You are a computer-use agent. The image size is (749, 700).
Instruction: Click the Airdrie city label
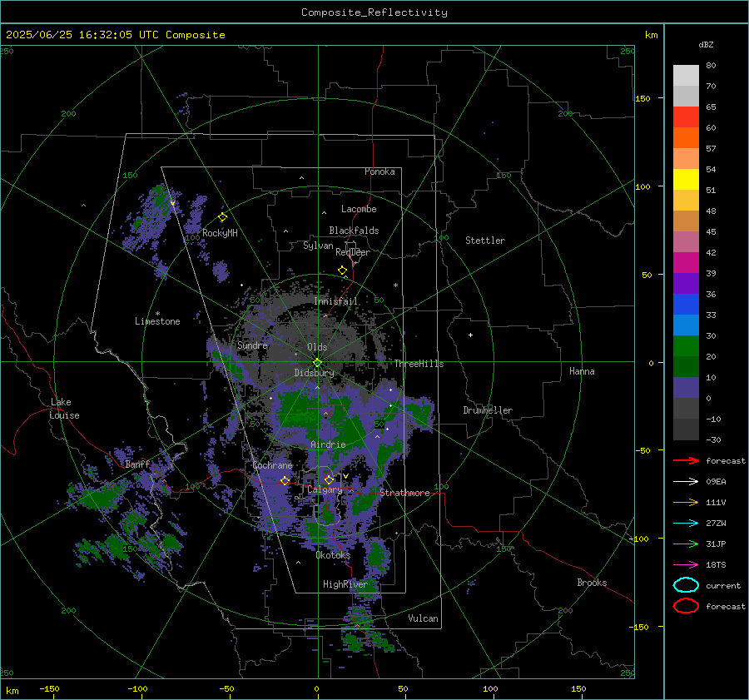(x=328, y=444)
